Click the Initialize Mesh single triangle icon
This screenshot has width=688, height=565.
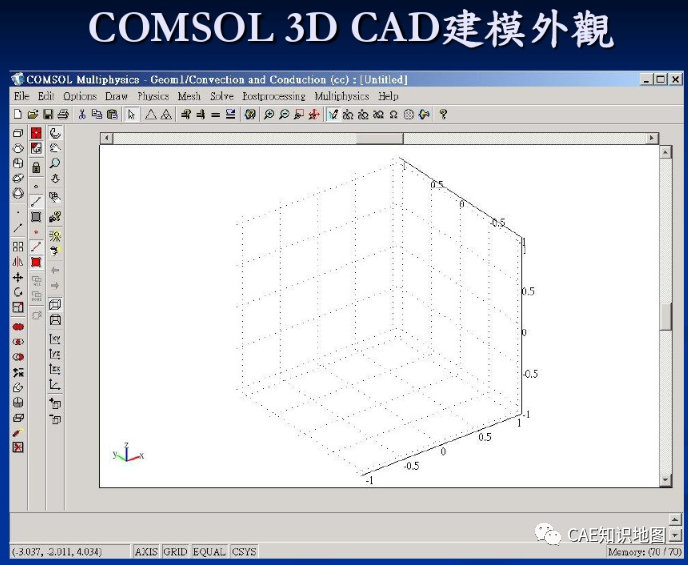tap(150, 114)
